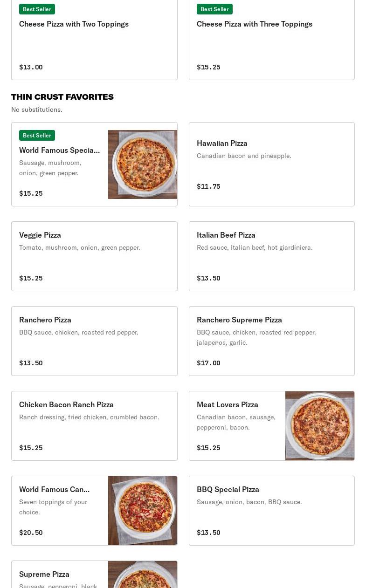Open the World Famous Special pizza photo
366x588 pixels.
[143, 164]
